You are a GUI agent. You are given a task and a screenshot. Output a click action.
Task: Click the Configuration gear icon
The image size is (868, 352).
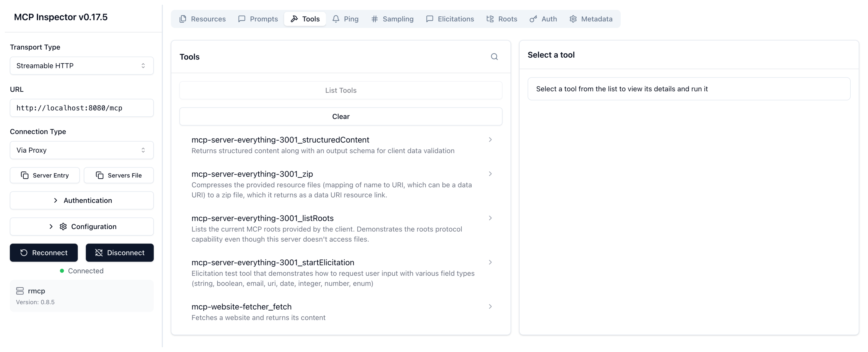click(x=63, y=226)
